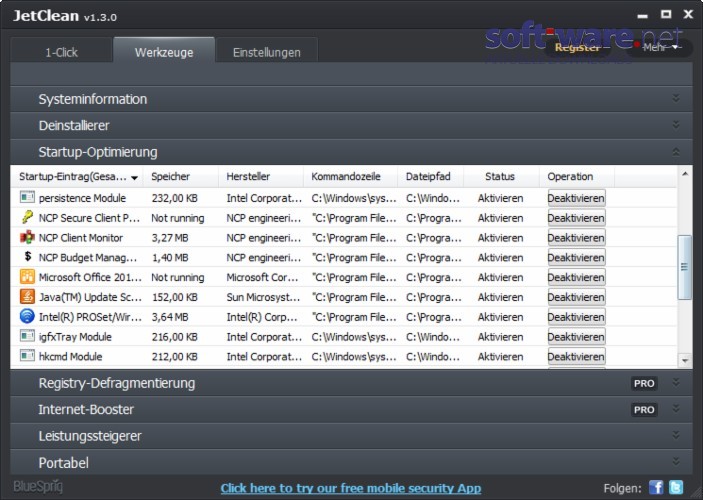Click the Intel PROSet/Wireless icon
703x500 pixels.
pos(27,316)
